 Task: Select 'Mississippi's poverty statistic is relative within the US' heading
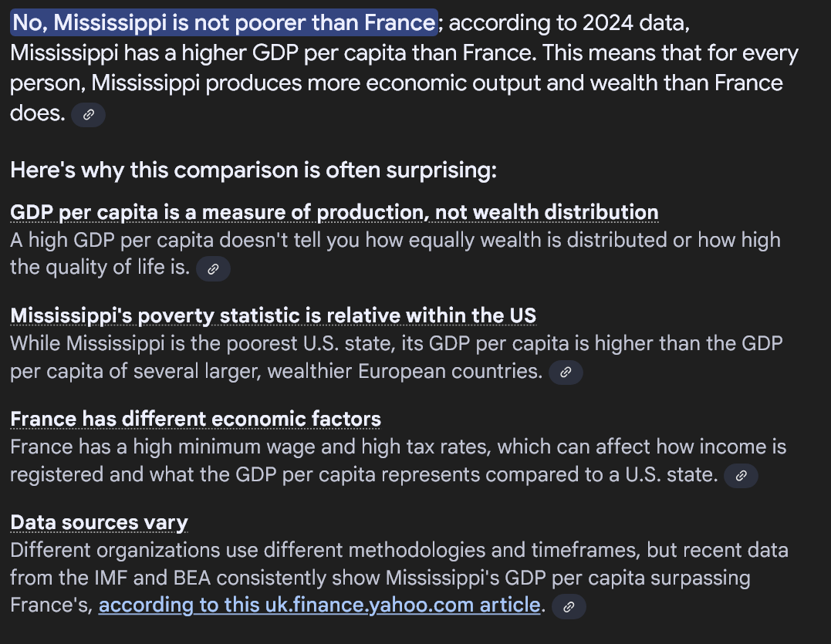pyautogui.click(x=273, y=315)
